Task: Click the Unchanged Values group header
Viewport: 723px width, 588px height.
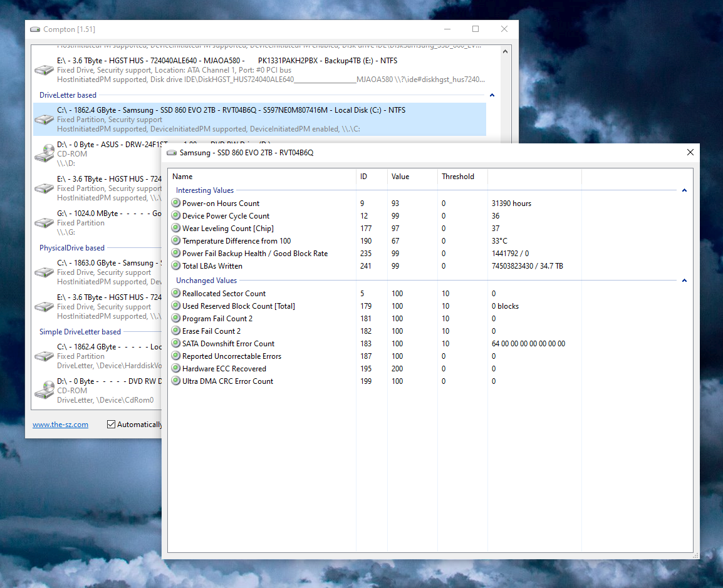Action: 206,281
